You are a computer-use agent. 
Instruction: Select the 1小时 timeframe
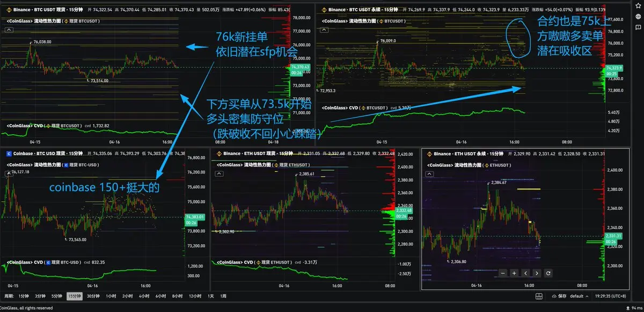coord(111,296)
